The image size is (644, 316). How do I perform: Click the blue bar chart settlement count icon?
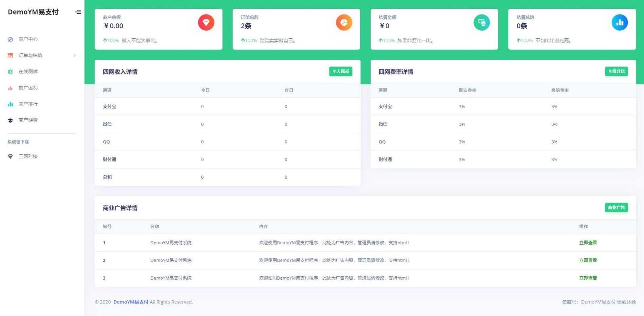click(x=619, y=23)
